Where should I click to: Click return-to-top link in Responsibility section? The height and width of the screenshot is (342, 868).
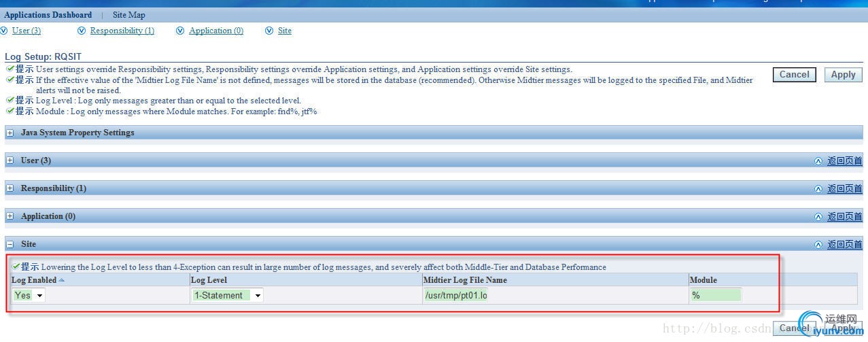(844, 189)
